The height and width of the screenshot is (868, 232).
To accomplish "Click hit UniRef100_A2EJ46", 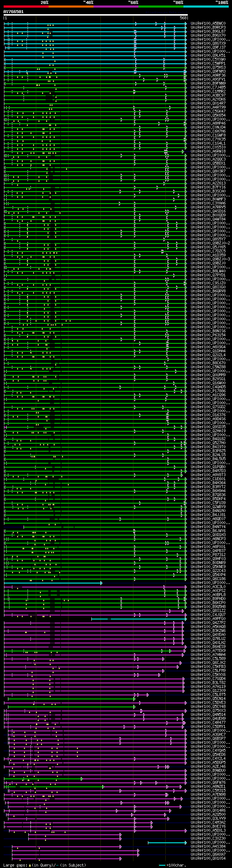I will pyautogui.click(x=208, y=767).
